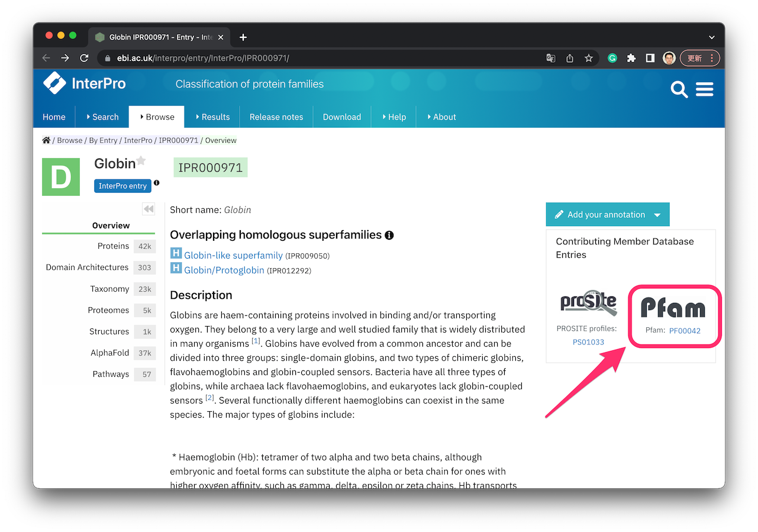Bookmark this page with the star icon
This screenshot has width=758, height=532.
(588, 58)
